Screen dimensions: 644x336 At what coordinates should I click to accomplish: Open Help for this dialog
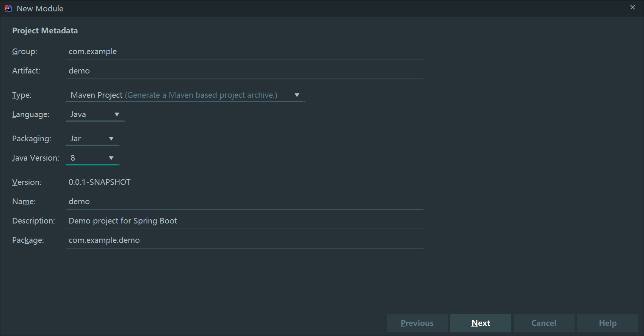click(607, 323)
